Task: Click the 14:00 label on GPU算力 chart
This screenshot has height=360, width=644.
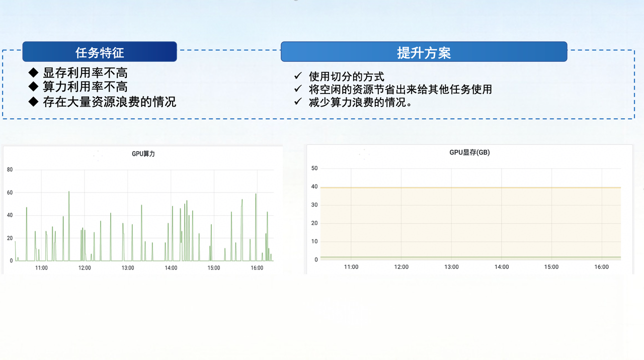Action: click(171, 268)
